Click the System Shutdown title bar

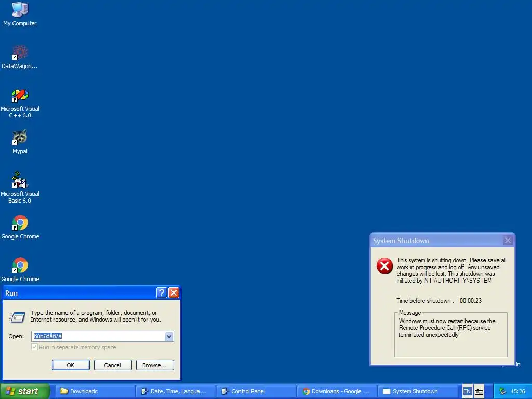coord(436,241)
